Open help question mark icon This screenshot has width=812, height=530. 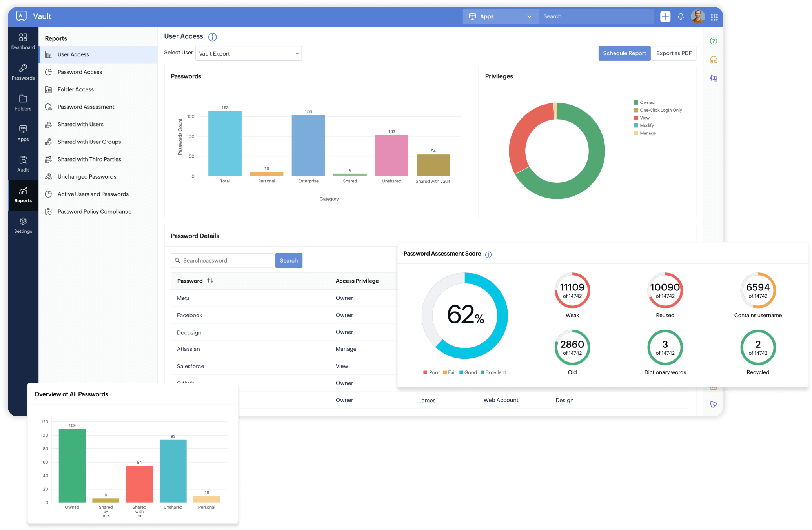pyautogui.click(x=714, y=41)
